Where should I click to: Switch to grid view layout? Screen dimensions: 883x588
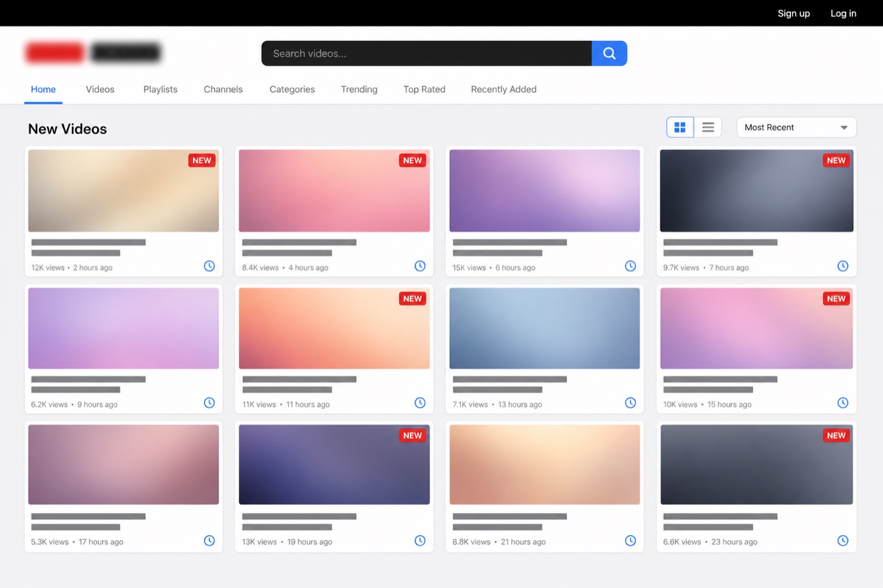680,127
